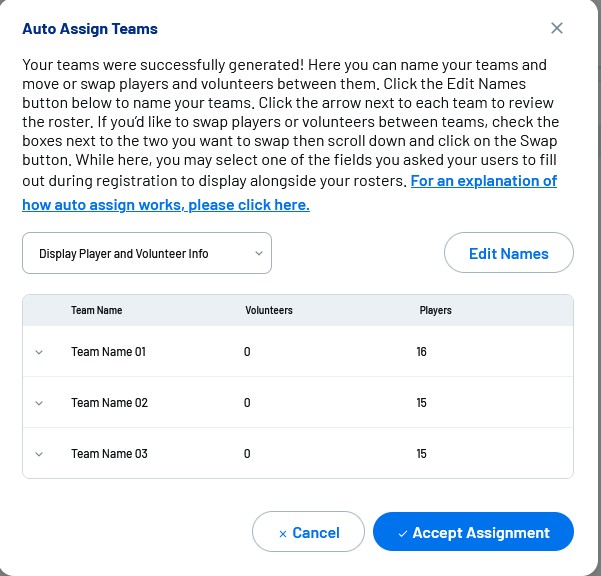This screenshot has width=601, height=576.
Task: Cancel the team assignment
Action: pos(308,533)
